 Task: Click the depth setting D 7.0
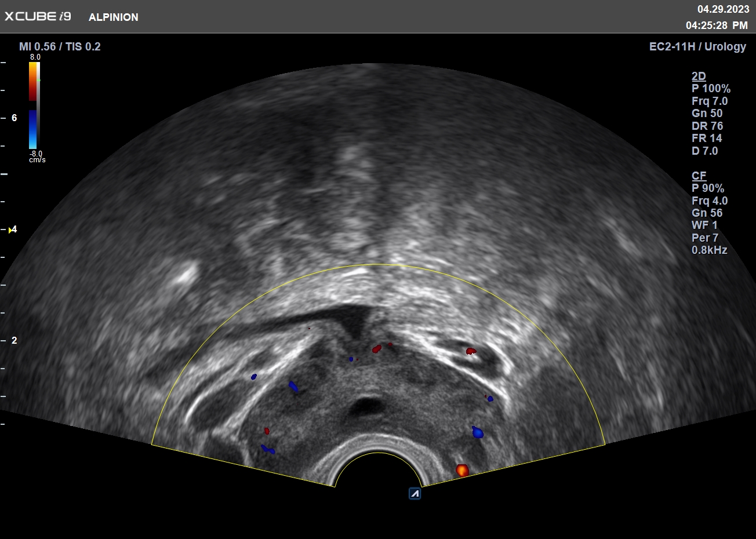click(x=704, y=151)
